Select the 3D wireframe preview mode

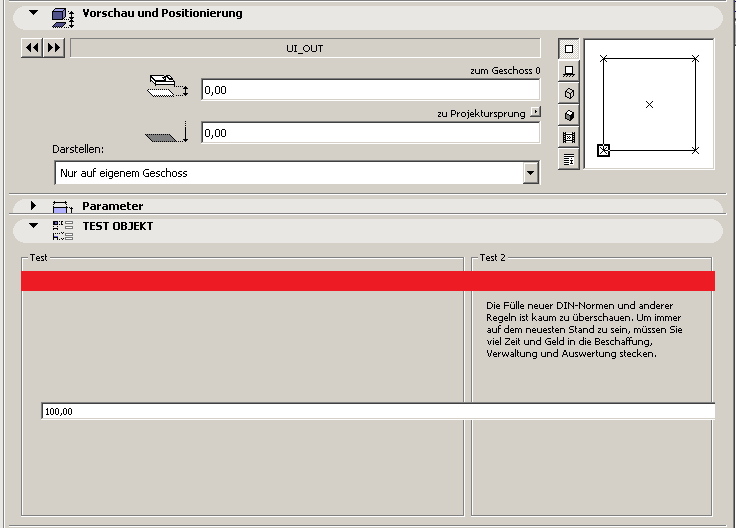(x=569, y=93)
